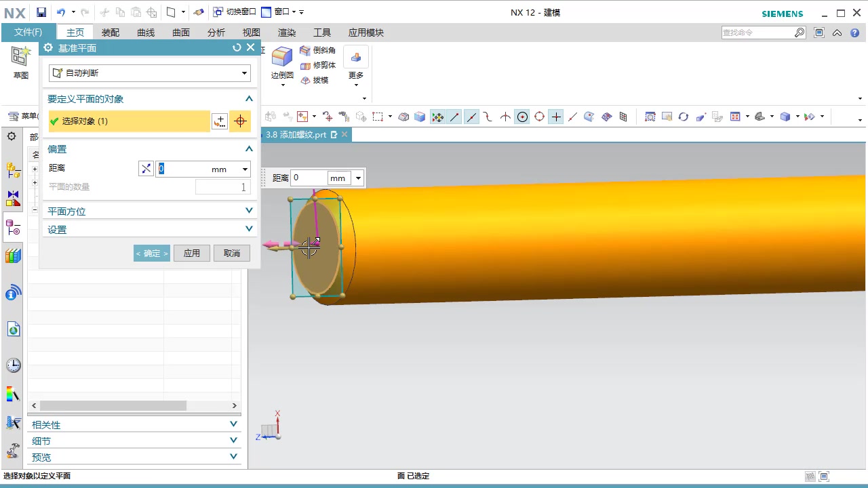Click the reverse direction icon beside 距离

click(146, 169)
